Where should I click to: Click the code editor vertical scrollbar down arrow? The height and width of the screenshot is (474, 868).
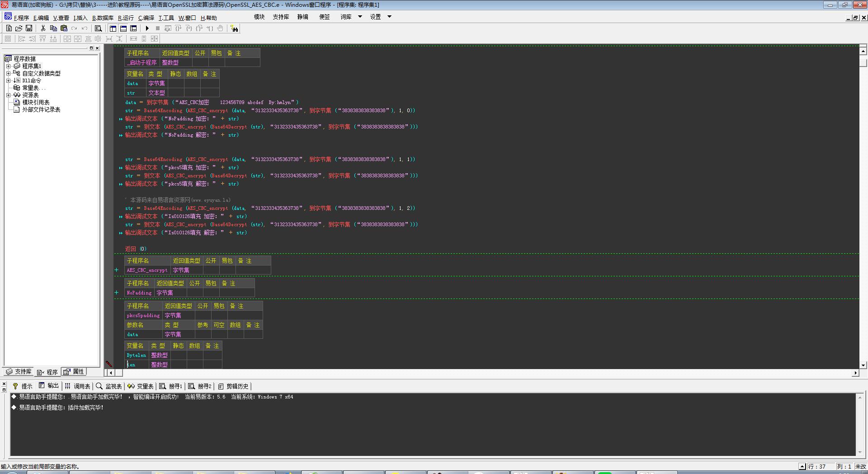point(863,365)
